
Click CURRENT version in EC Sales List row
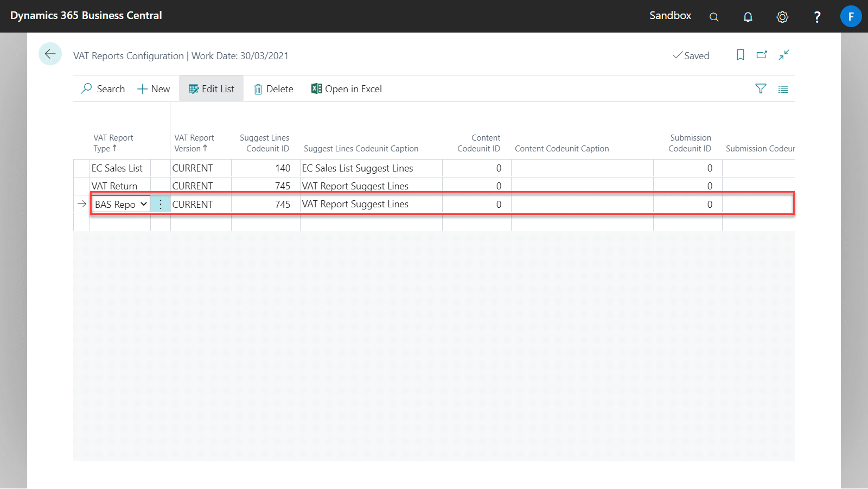(x=193, y=168)
